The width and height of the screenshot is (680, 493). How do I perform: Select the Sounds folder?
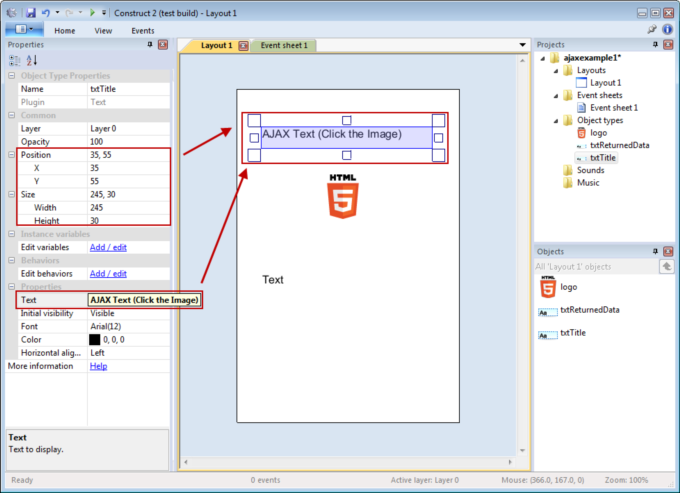tap(590, 170)
